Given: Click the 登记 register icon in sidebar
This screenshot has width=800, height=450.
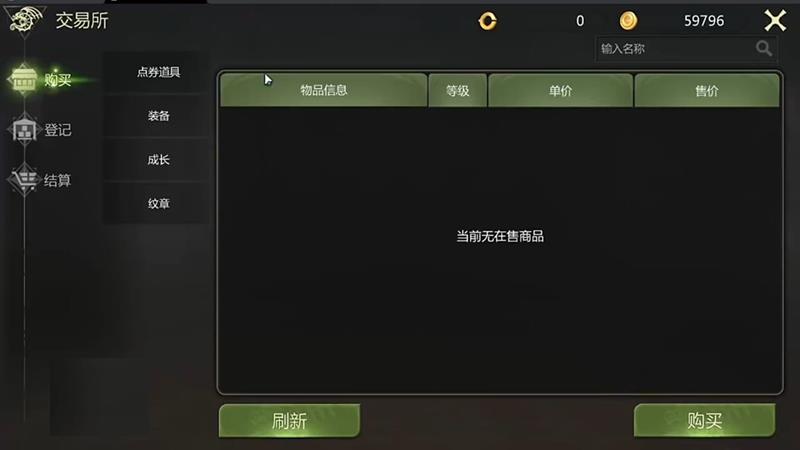Looking at the screenshot, I should pos(24,130).
